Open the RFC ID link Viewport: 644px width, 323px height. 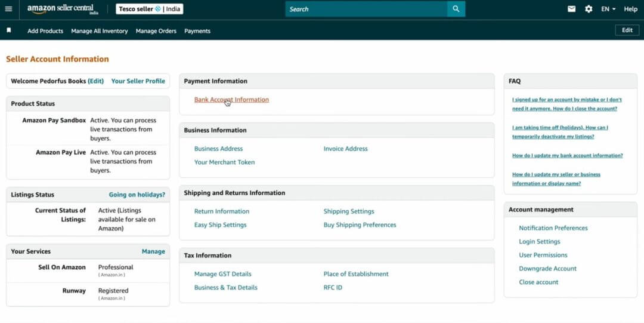pyautogui.click(x=333, y=287)
